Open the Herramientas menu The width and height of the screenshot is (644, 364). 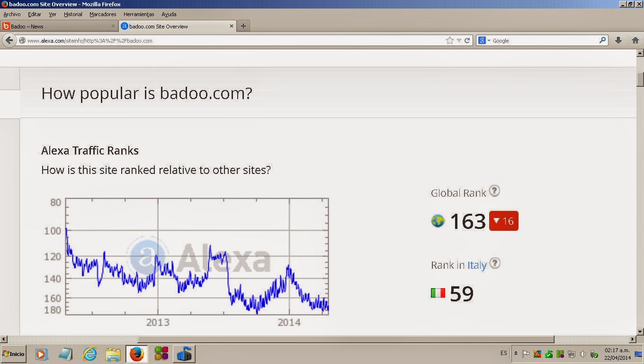point(139,14)
